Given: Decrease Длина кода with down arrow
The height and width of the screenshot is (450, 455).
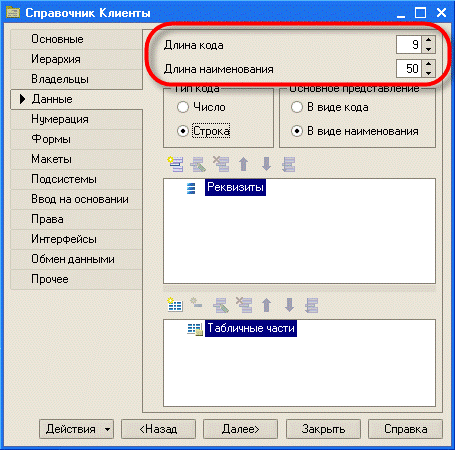Looking at the screenshot, I should coord(429,49).
